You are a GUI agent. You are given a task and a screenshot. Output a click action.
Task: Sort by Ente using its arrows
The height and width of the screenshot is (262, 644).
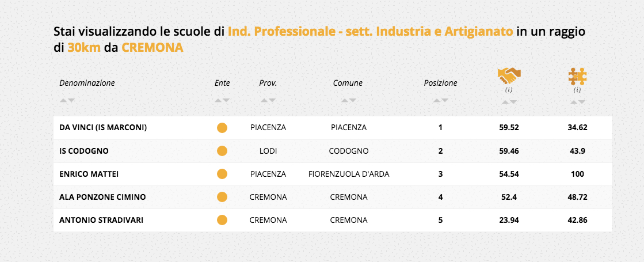pyautogui.click(x=222, y=100)
